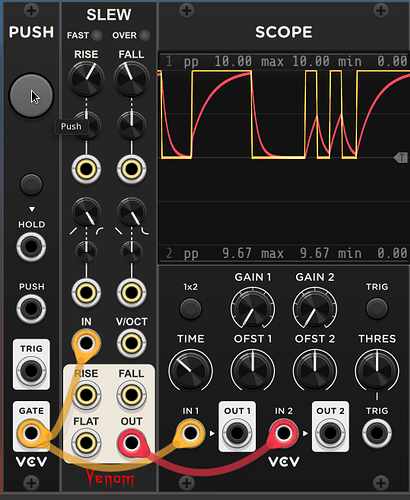Click the GAIN 1 knob

point(253,308)
